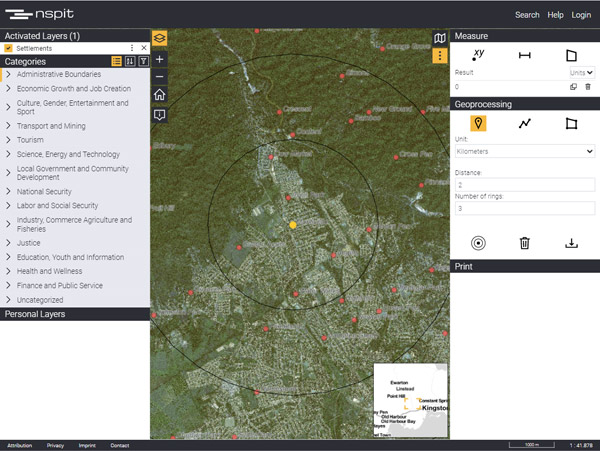Remove the Settlements layer

pyautogui.click(x=144, y=48)
